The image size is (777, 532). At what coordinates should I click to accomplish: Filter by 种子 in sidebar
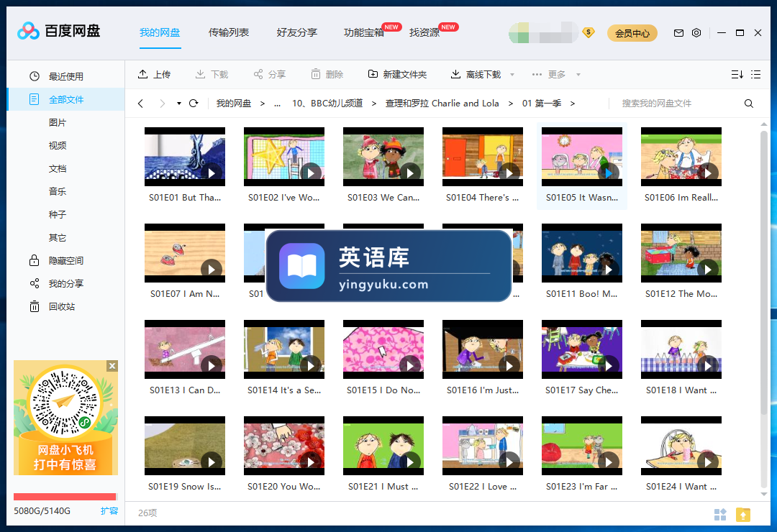[58, 214]
